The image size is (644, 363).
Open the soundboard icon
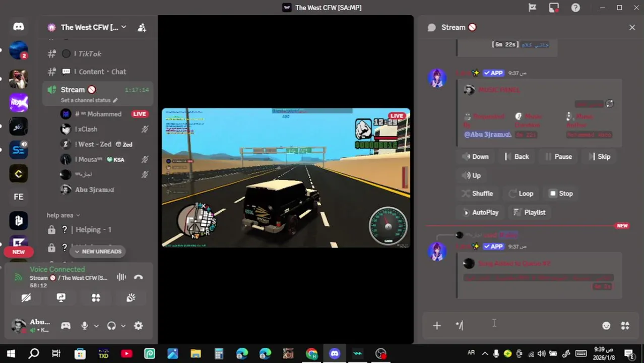[x=131, y=298]
